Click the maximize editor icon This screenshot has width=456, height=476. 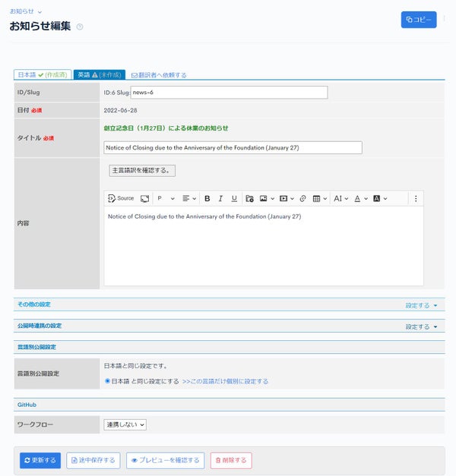[144, 199]
